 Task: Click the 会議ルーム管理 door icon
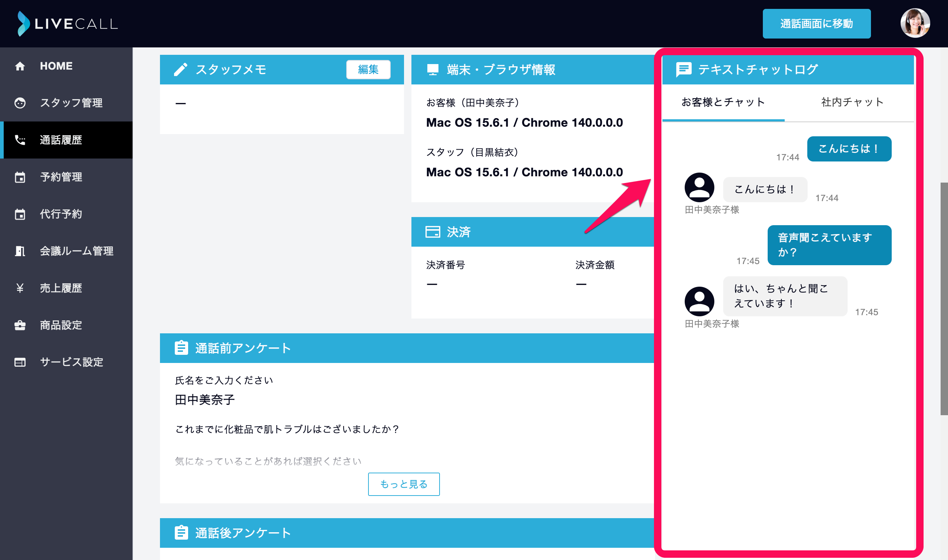pyautogui.click(x=20, y=251)
